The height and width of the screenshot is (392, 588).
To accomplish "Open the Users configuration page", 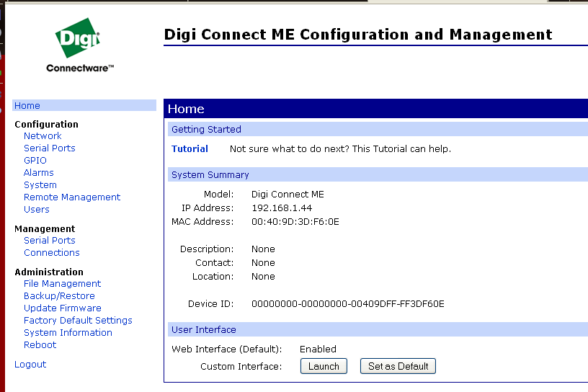I will [36, 209].
